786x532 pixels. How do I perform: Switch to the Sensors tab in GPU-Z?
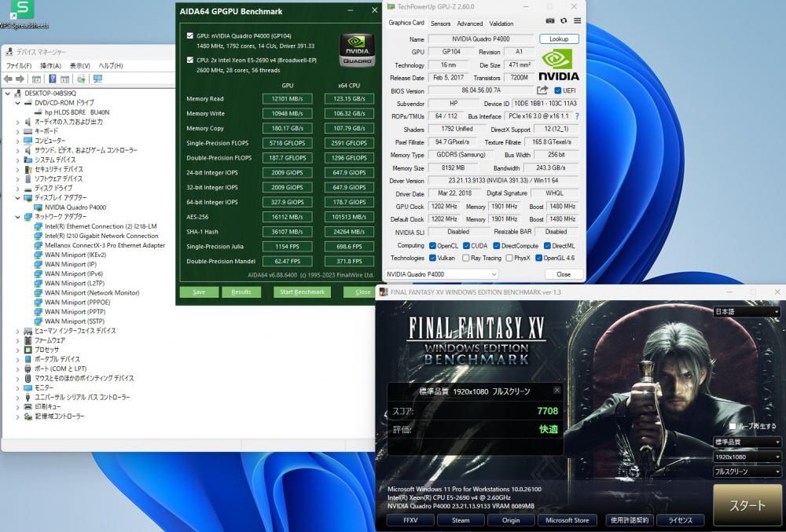(441, 24)
